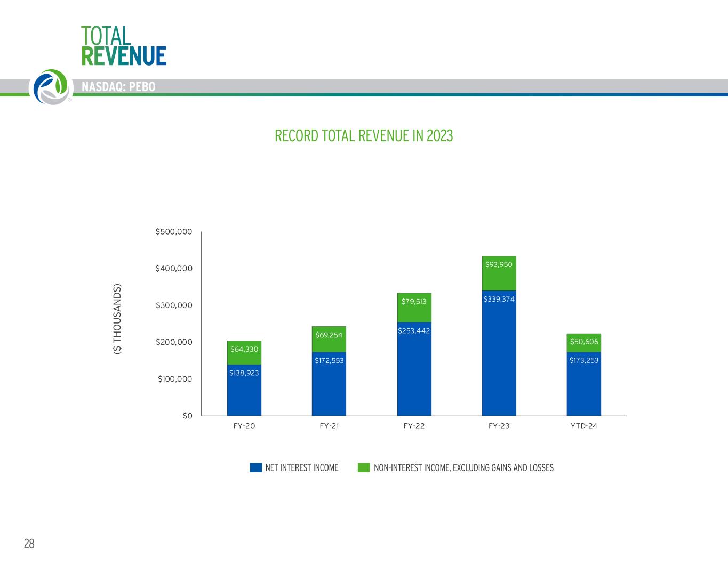Image resolution: width=728 pixels, height=566 pixels.
Task: Click the Record Total Revenue in 2023 heading
Action: point(363,136)
